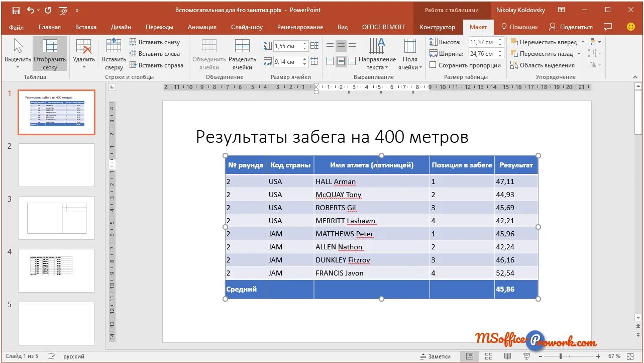Align cell text to the bottom
The height and width of the screenshot is (363, 644).
(x=352, y=61)
